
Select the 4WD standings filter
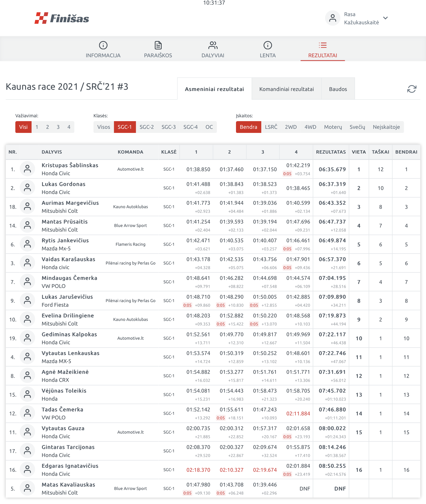click(x=310, y=127)
